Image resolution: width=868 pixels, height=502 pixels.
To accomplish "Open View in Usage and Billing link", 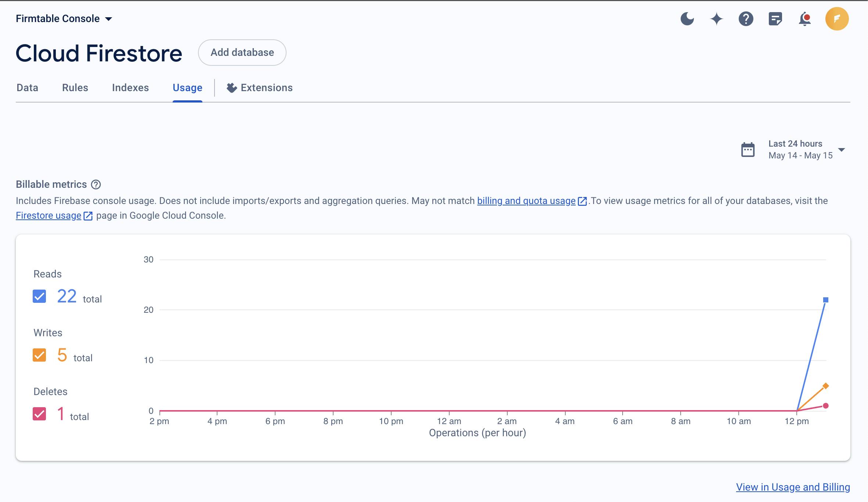I will coord(793,487).
